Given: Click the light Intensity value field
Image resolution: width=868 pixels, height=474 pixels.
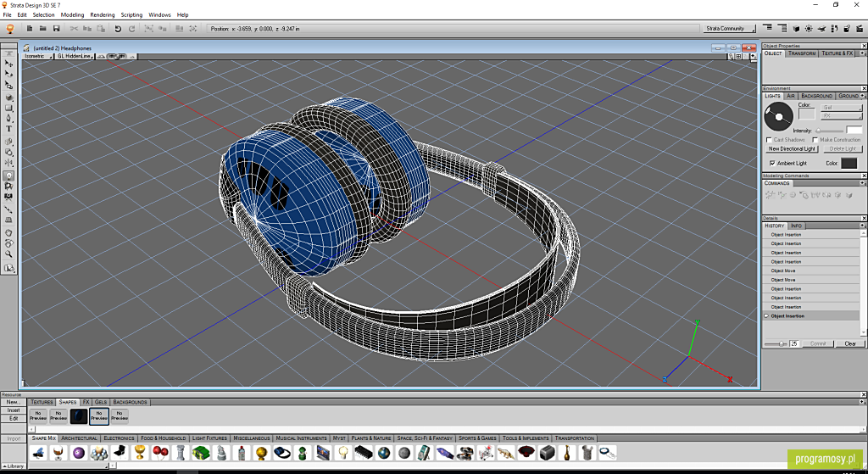Looking at the screenshot, I should click(x=854, y=131).
